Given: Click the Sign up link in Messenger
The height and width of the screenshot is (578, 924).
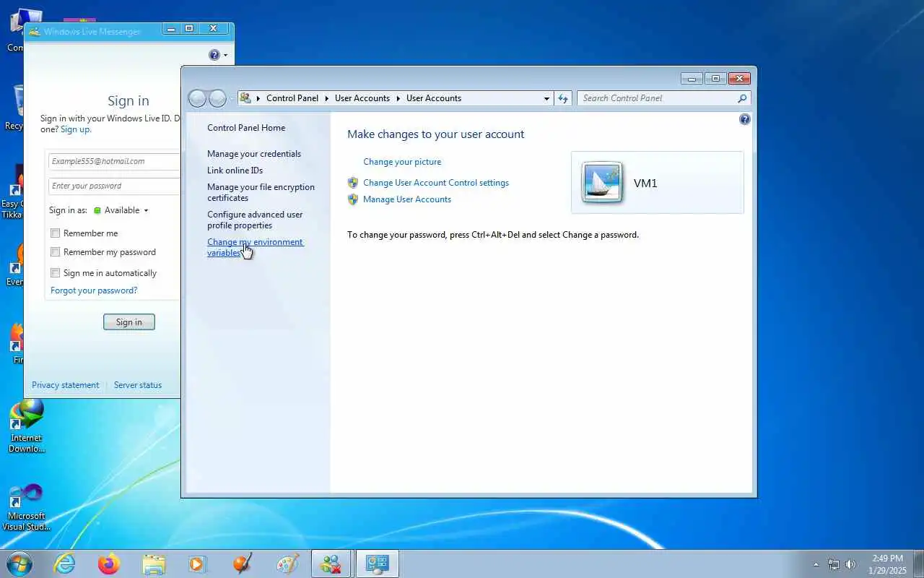Looking at the screenshot, I should pyautogui.click(x=76, y=129).
